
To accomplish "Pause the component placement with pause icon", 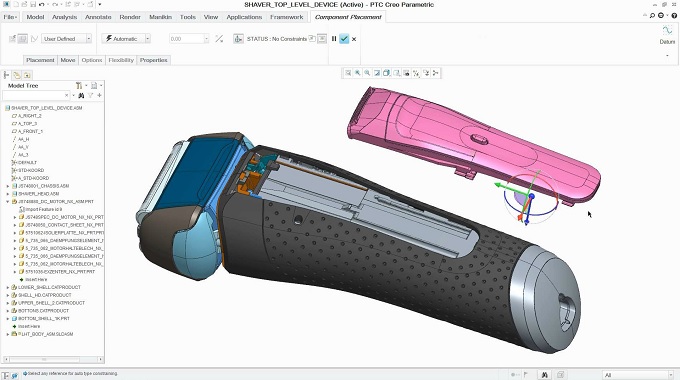I will [334, 39].
